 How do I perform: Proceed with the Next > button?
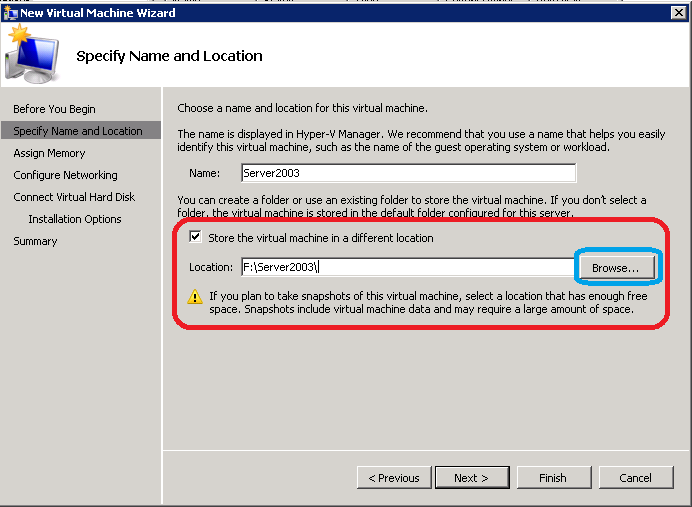click(471, 478)
